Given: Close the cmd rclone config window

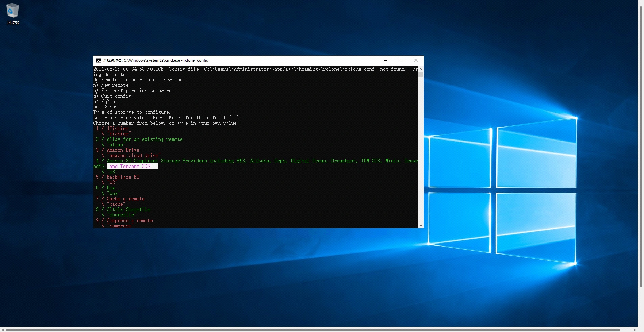Looking at the screenshot, I should 416,60.
